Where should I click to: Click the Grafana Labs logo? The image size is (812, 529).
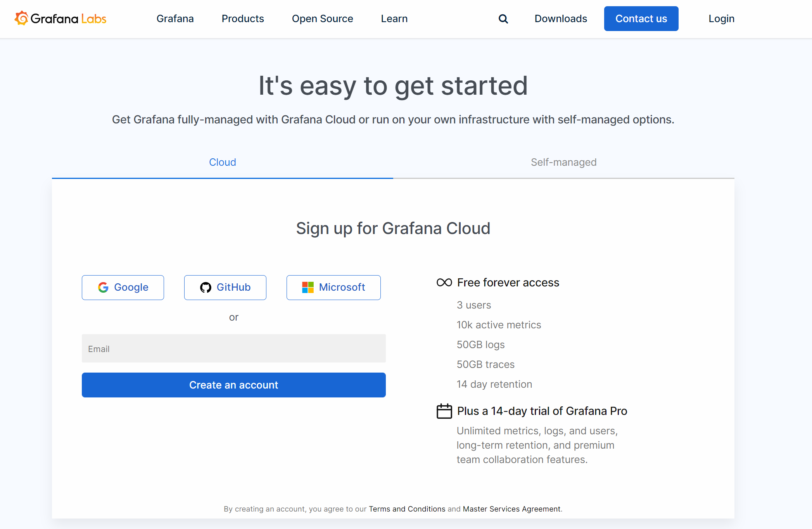pyautogui.click(x=60, y=18)
